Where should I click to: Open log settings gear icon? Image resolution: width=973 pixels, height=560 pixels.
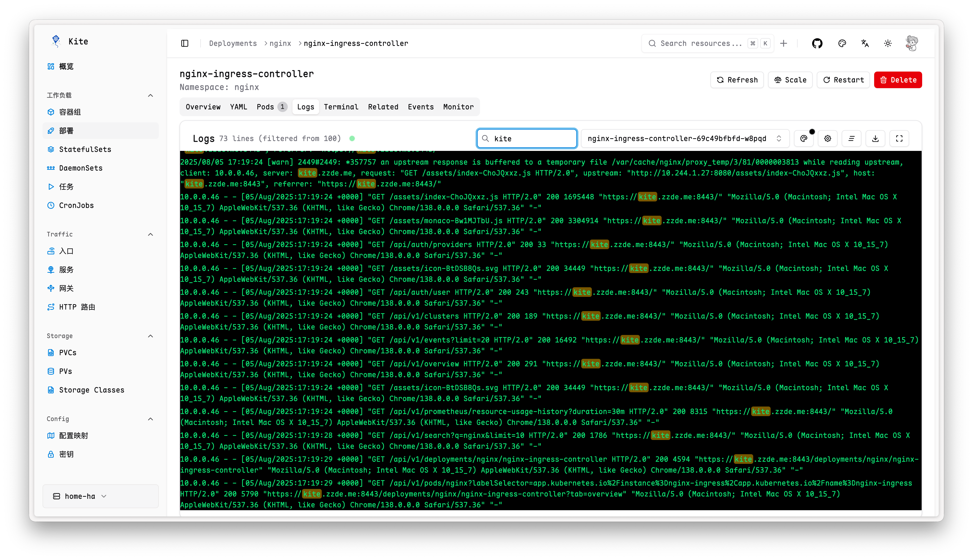click(x=827, y=138)
